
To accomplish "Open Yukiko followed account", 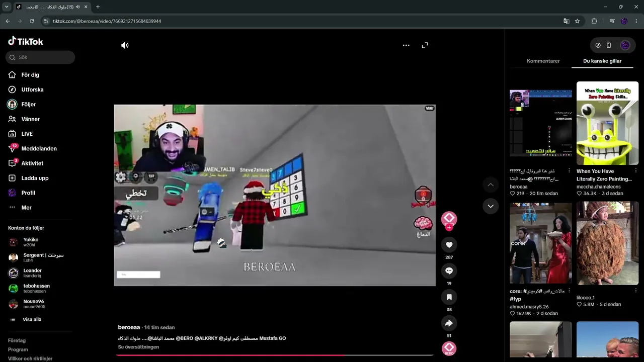I will (x=31, y=242).
